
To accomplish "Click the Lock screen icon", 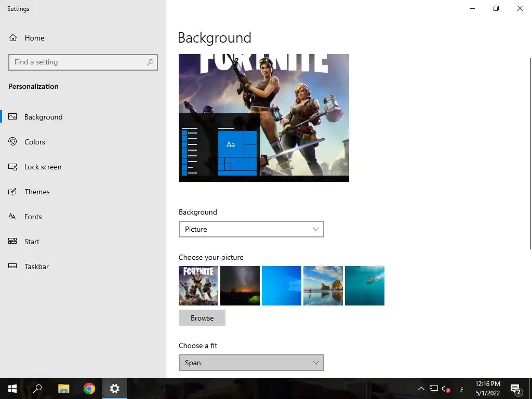I will point(12,167).
